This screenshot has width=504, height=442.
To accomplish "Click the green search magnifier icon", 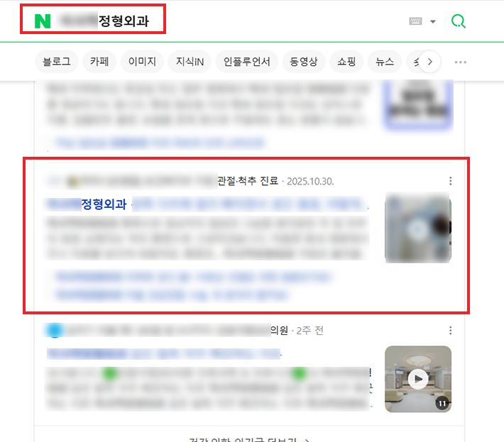I will (459, 21).
